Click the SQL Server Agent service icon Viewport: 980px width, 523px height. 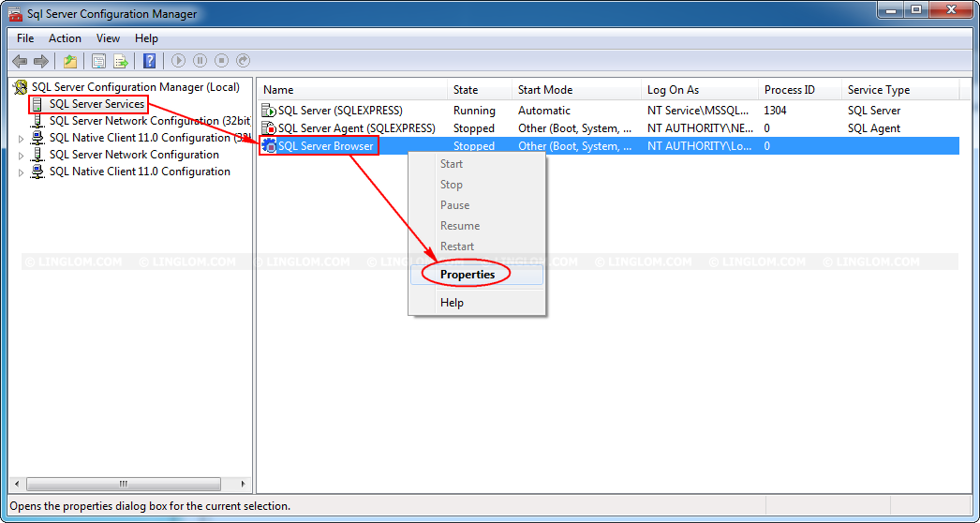[269, 128]
